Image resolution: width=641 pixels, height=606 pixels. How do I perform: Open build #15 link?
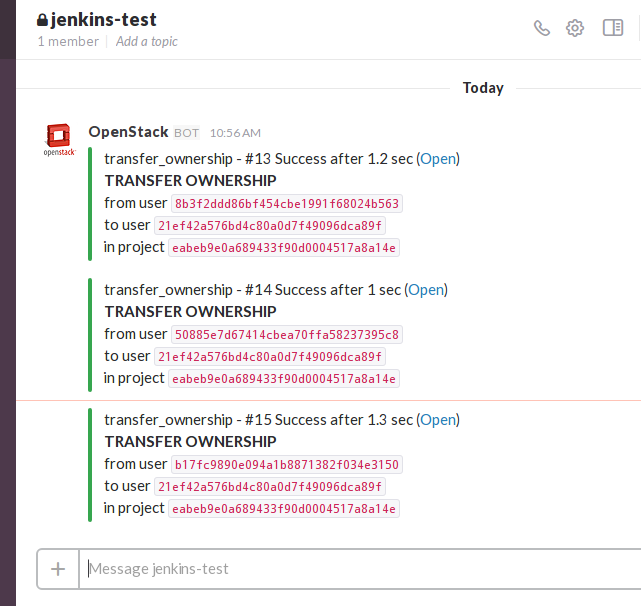tap(438, 420)
